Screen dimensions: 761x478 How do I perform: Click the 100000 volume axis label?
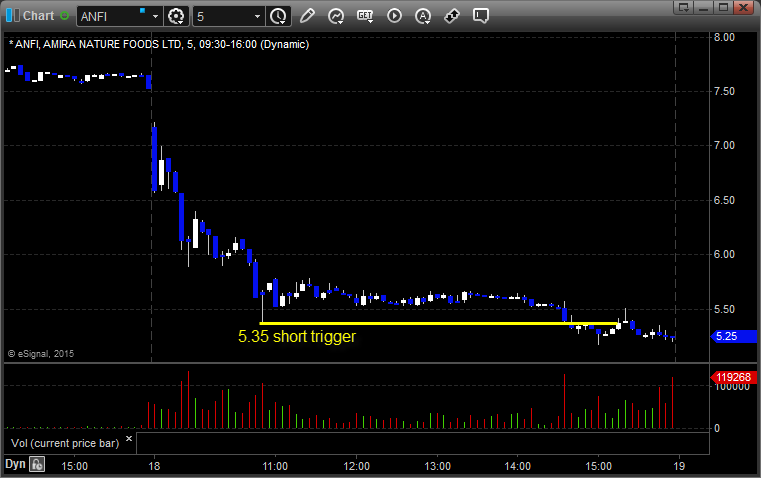732,387
